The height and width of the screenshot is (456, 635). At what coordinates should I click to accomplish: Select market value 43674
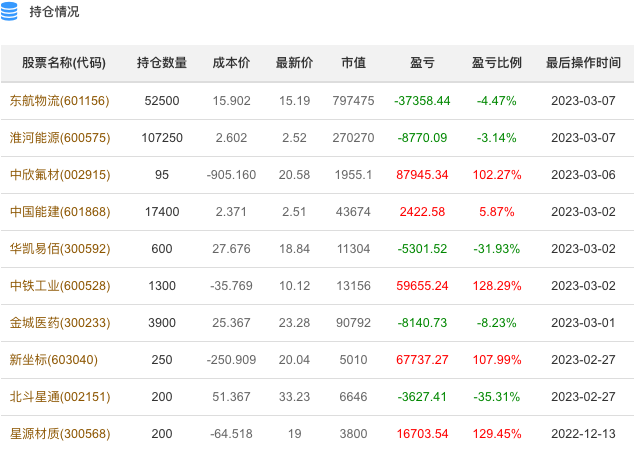pos(353,211)
